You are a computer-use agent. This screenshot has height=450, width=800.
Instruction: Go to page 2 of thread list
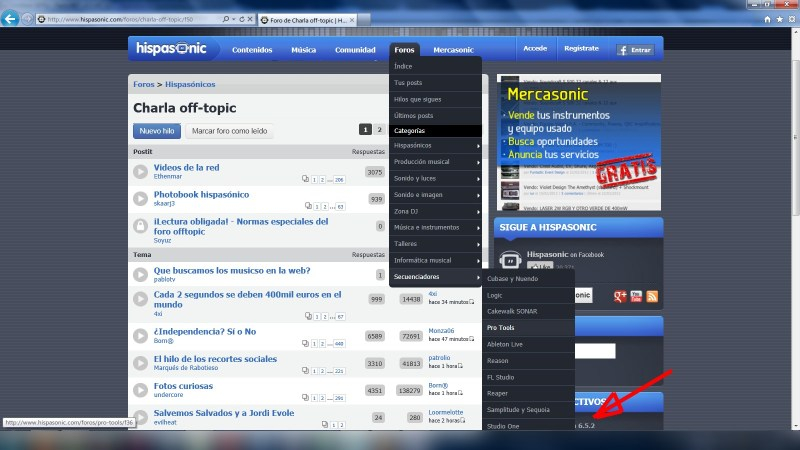pos(379,130)
